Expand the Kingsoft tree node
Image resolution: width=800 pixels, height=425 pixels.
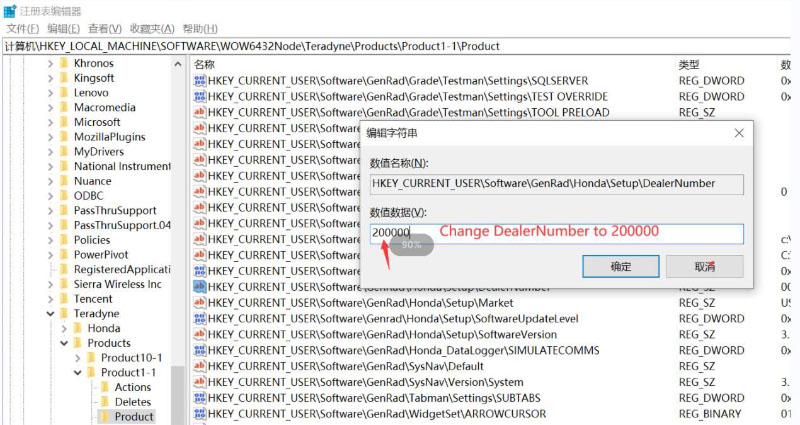click(50, 79)
